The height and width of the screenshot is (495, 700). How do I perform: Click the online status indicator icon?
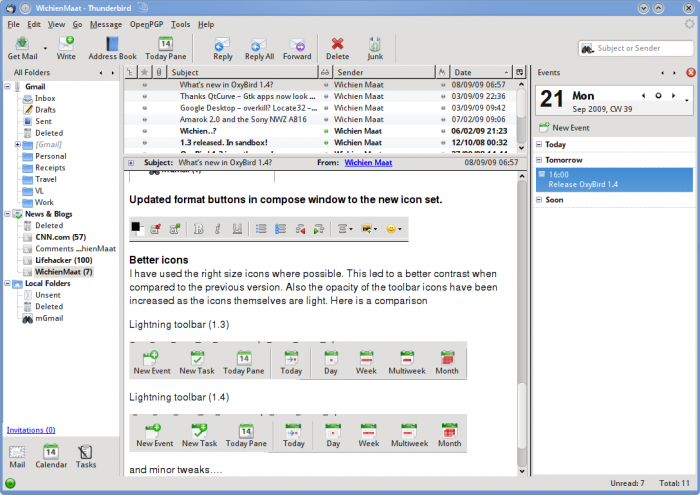[x=10, y=483]
